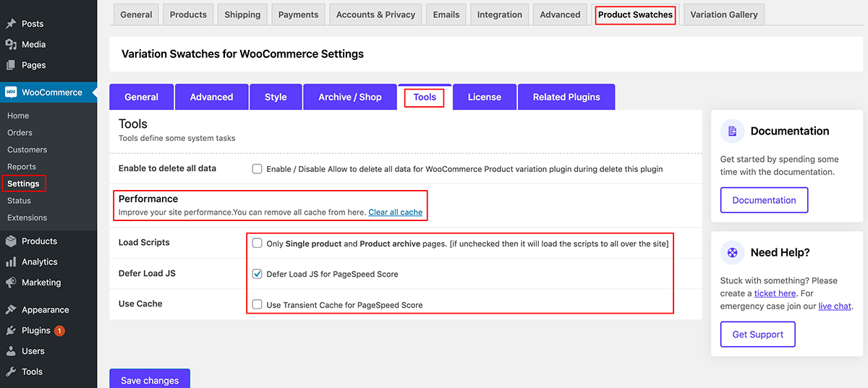Open Status in WooCommerce submenu
Screen dimensions: 868x388
coord(19,201)
